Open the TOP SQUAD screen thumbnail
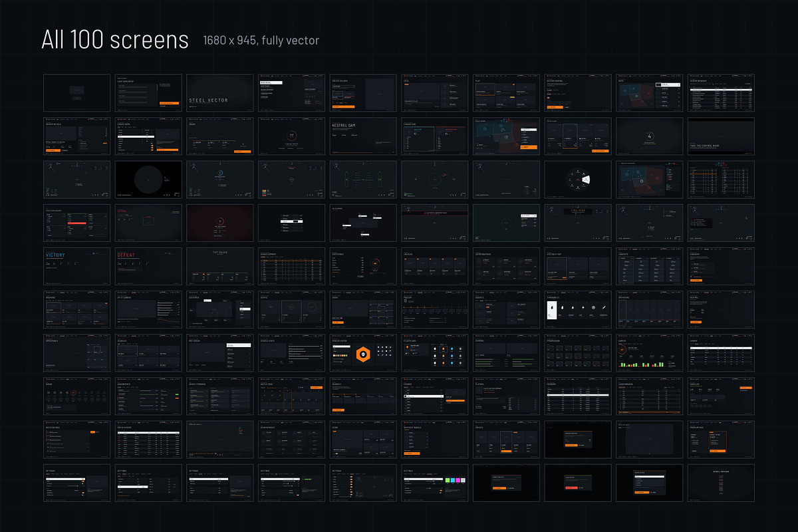Screen dimensions: 798x532 pos(220,266)
